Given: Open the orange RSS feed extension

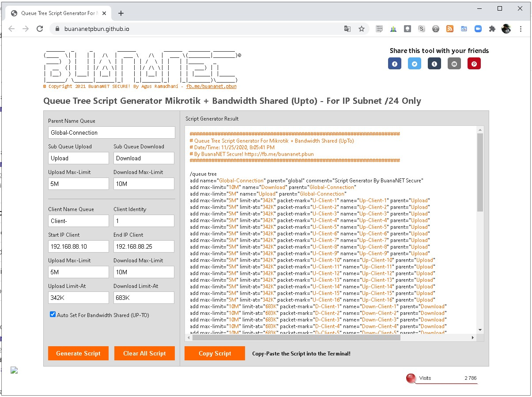Looking at the screenshot, I should click(x=450, y=29).
